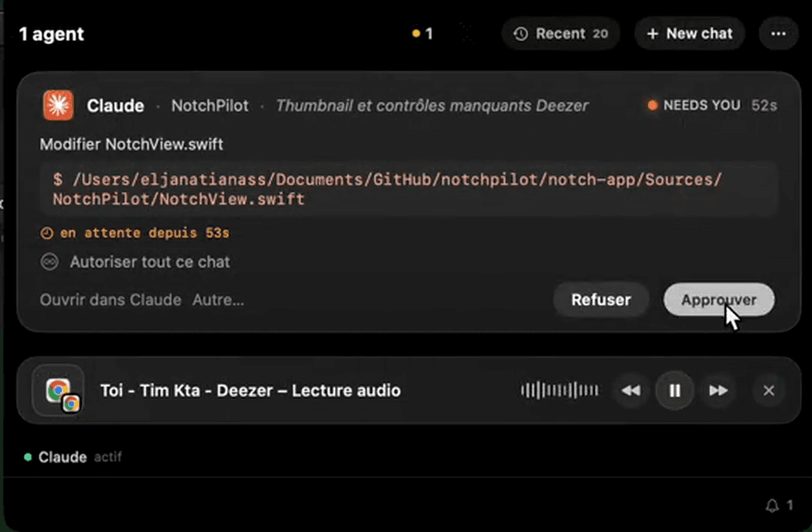Select the Claude actif status row
Image resolution: width=812 pixels, height=532 pixels.
click(x=72, y=458)
